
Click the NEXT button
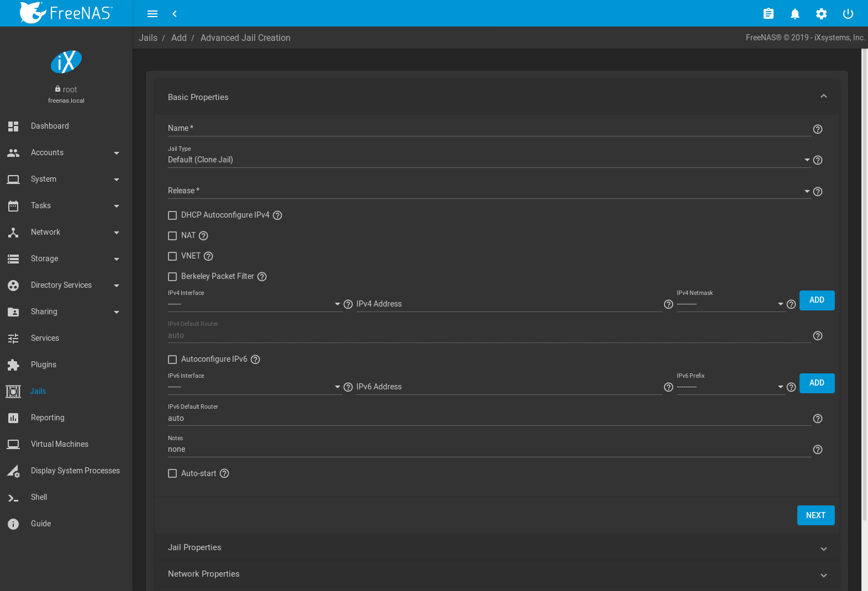pos(816,515)
